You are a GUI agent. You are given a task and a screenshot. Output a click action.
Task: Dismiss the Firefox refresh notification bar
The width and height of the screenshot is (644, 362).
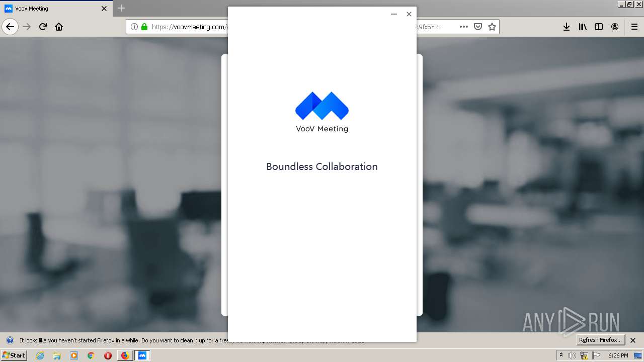coord(633,340)
